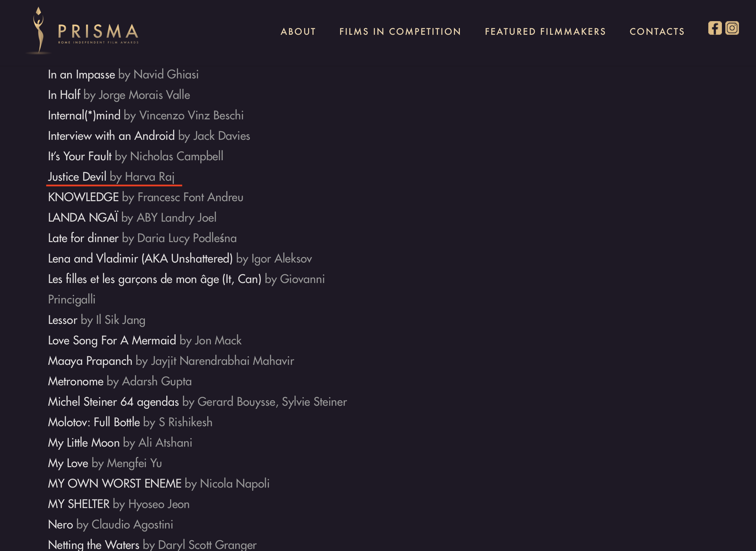The width and height of the screenshot is (756, 551).
Task: Click My Little Moon film link
Action: (120, 443)
